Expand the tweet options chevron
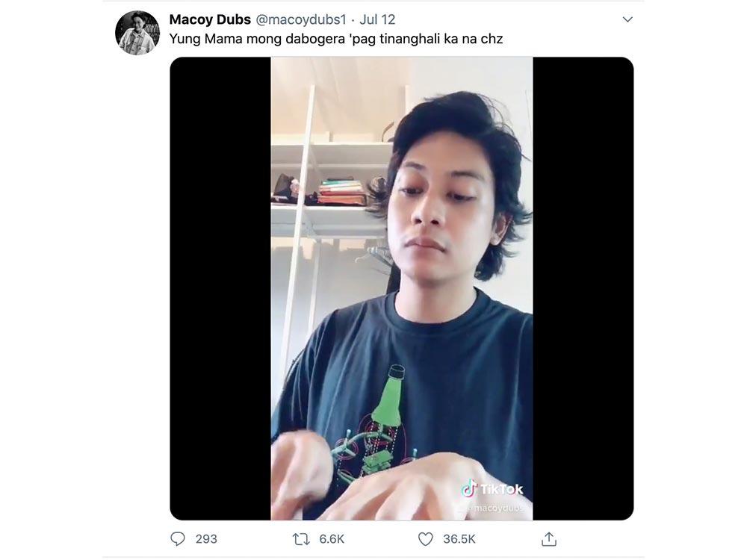Image resolution: width=747 pixels, height=560 pixels. (627, 19)
